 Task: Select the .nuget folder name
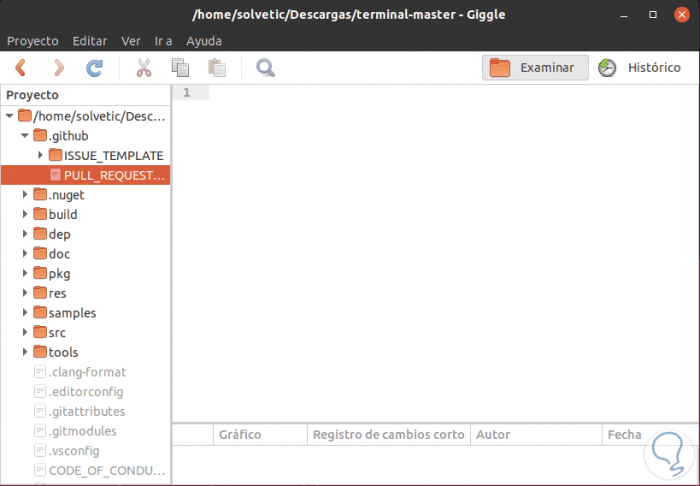[x=67, y=195]
